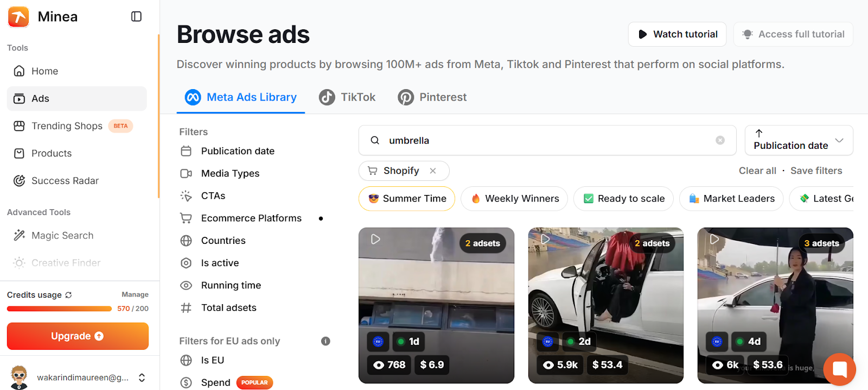Play video on 5.9k views ad
Viewport: 868px width, 390px height.
(545, 239)
